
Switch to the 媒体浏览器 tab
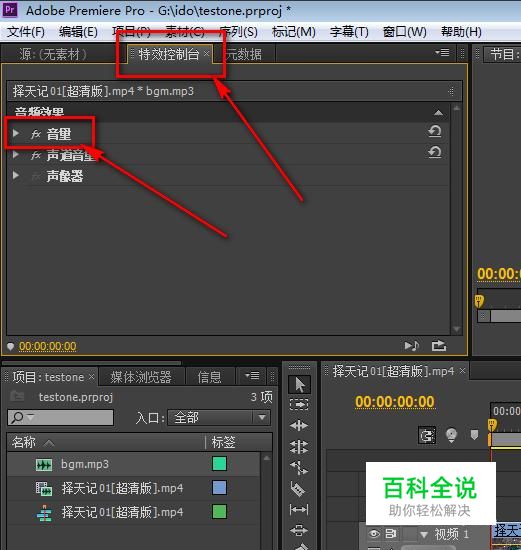[141, 377]
